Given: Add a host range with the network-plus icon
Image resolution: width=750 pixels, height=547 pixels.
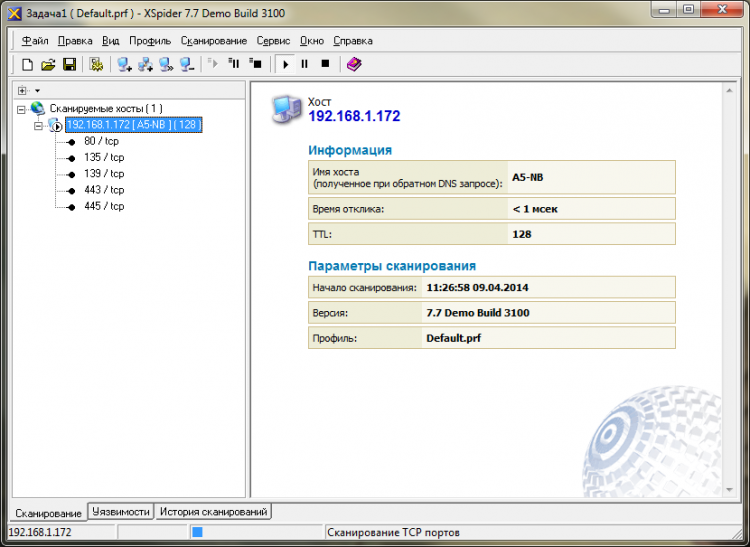Looking at the screenshot, I should 145,64.
